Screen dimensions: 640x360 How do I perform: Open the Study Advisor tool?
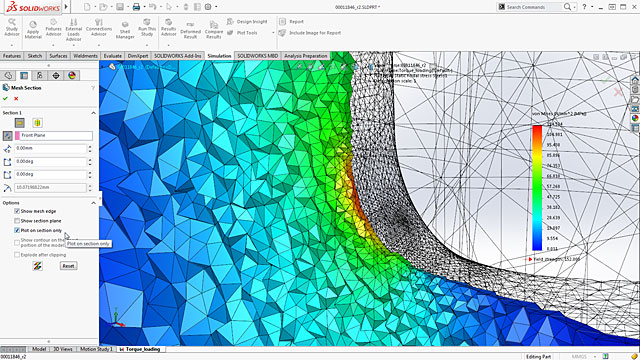coord(12,27)
